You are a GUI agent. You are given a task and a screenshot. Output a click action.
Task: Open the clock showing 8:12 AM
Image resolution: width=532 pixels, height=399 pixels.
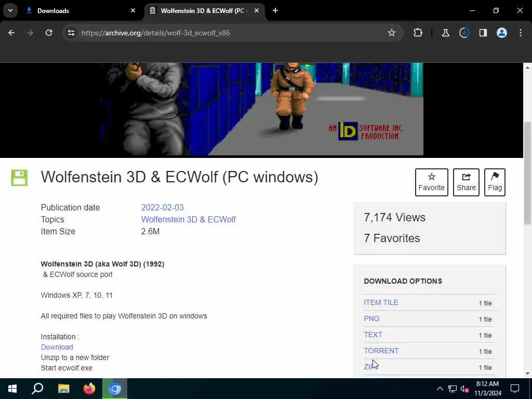point(487,389)
